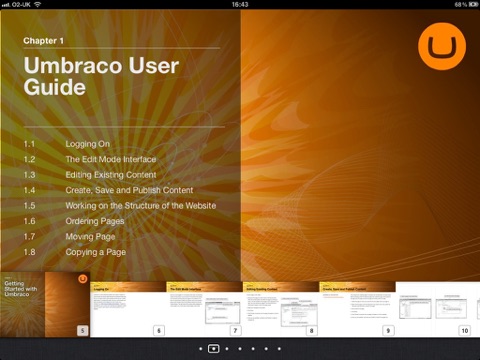Viewport: 480px width, 360px height.
Task: Tap the Wi-Fi status icon
Action: click(x=38, y=4)
